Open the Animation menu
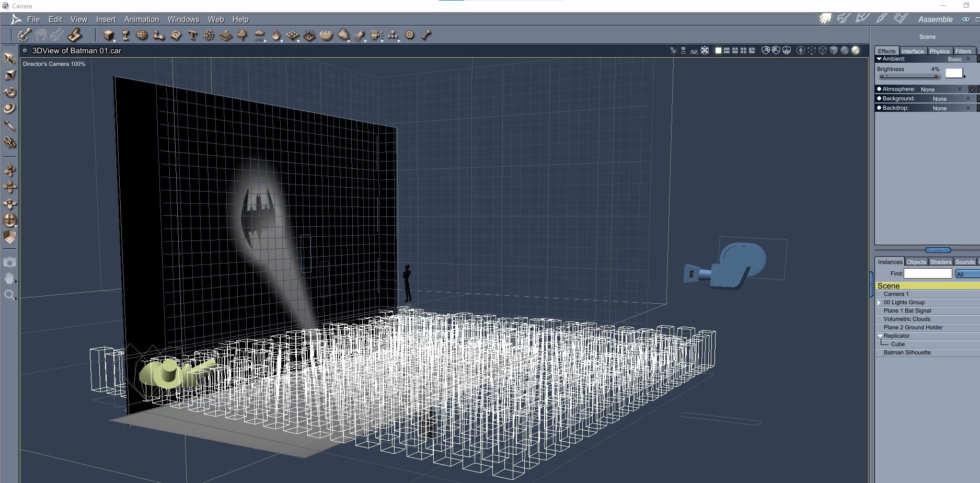This screenshot has height=483, width=980. pos(142,19)
